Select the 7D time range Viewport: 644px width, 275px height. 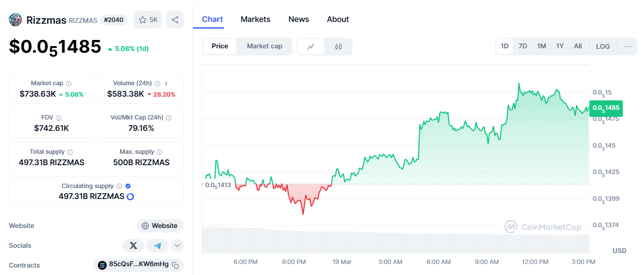(523, 46)
